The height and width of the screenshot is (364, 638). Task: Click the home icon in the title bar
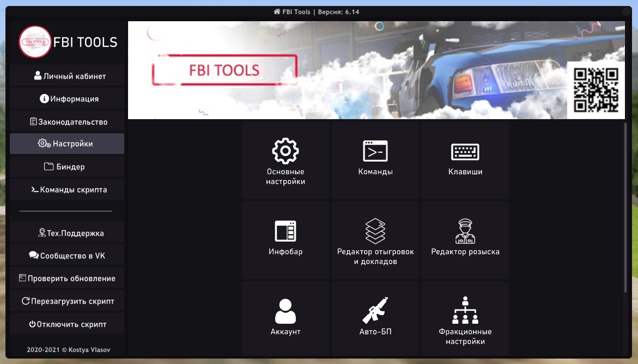[277, 12]
